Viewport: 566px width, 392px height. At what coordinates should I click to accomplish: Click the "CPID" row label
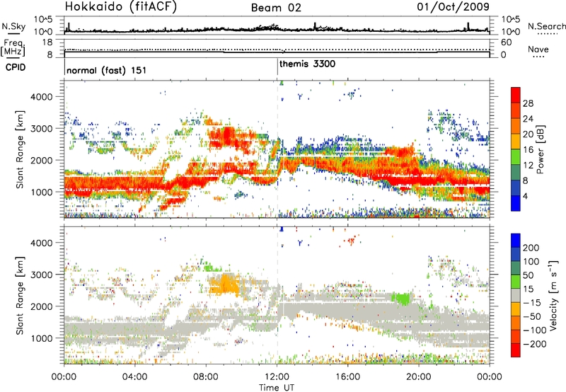16,67
